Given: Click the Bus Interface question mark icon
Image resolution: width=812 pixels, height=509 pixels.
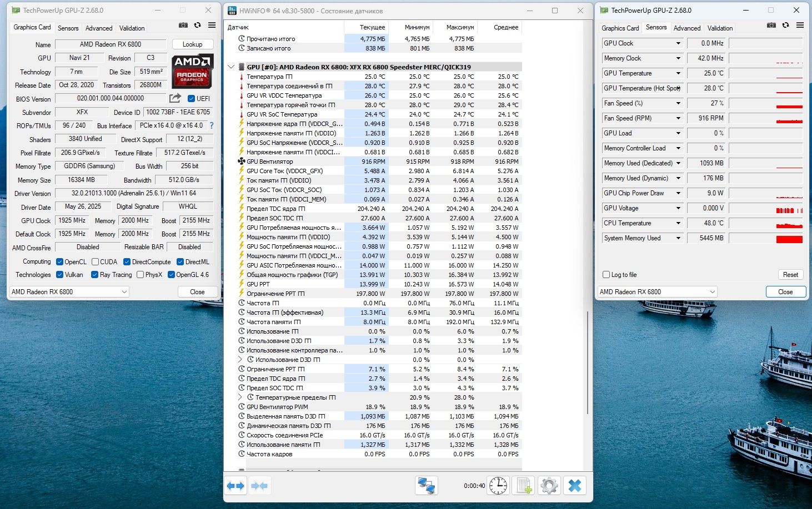Looking at the screenshot, I should point(211,125).
